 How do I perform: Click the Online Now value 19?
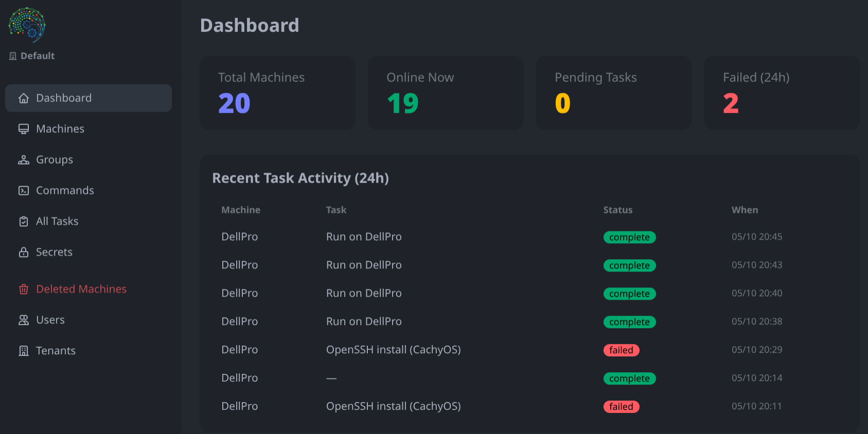403,103
